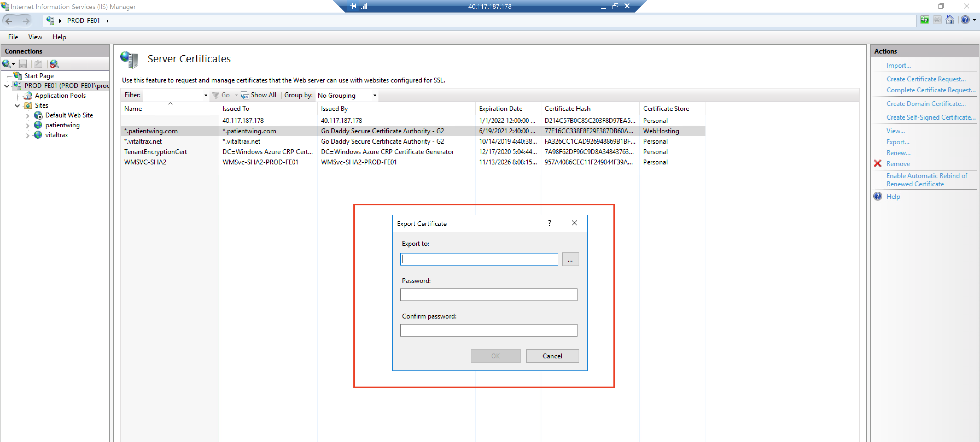
Task: Click the Connect to server icon in Connections
Action: [7, 64]
